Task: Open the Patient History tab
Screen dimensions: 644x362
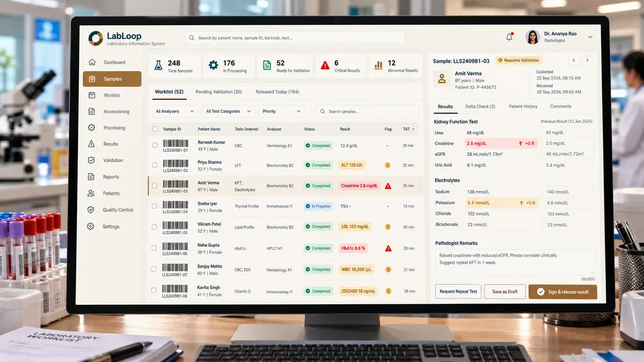Action: pos(523,106)
